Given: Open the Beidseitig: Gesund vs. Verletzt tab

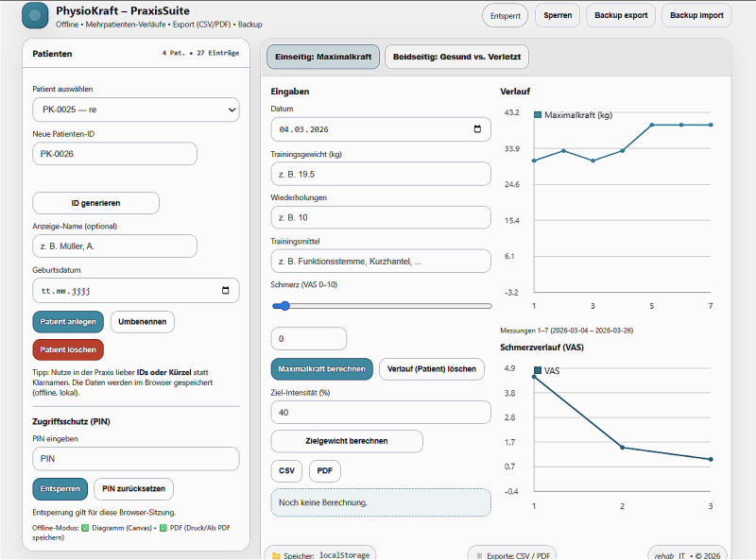Looking at the screenshot, I should 456,58.
